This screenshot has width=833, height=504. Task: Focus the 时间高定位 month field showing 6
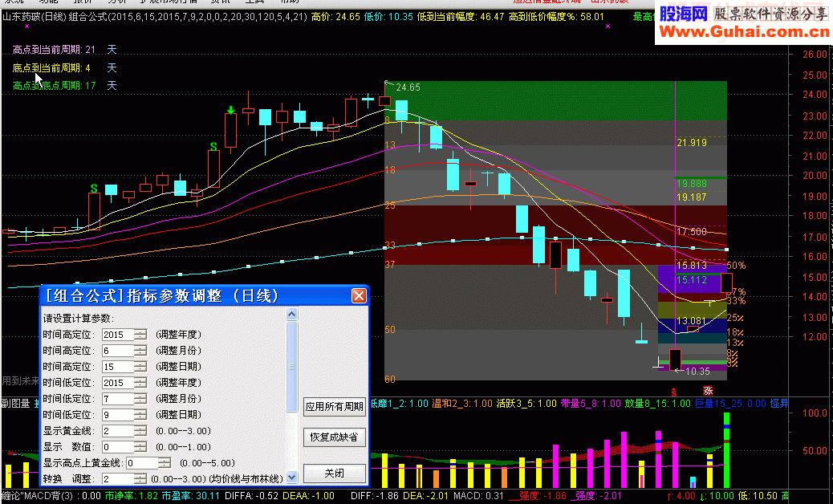click(x=118, y=351)
